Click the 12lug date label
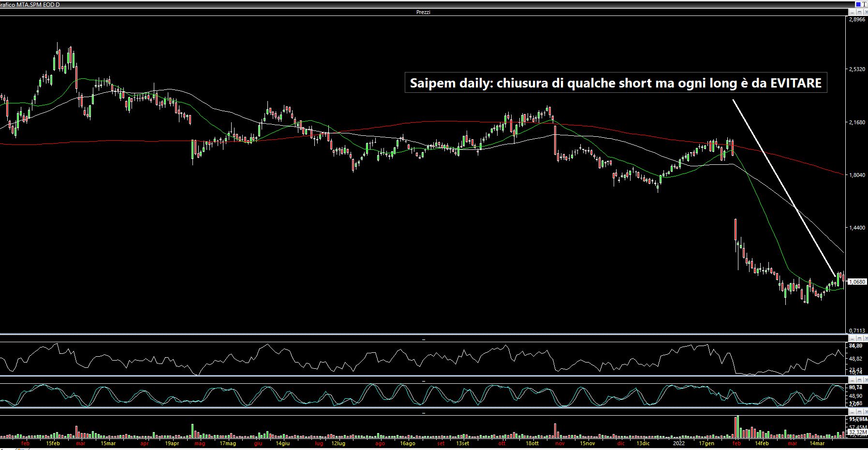Viewport: 868px width, 450px height. (338, 443)
